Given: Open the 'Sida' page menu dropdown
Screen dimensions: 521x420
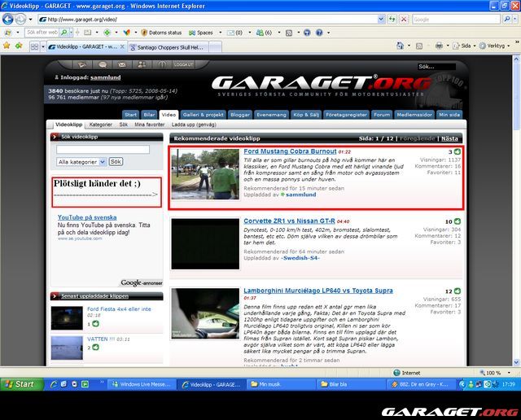Looking at the screenshot, I should (x=464, y=46).
